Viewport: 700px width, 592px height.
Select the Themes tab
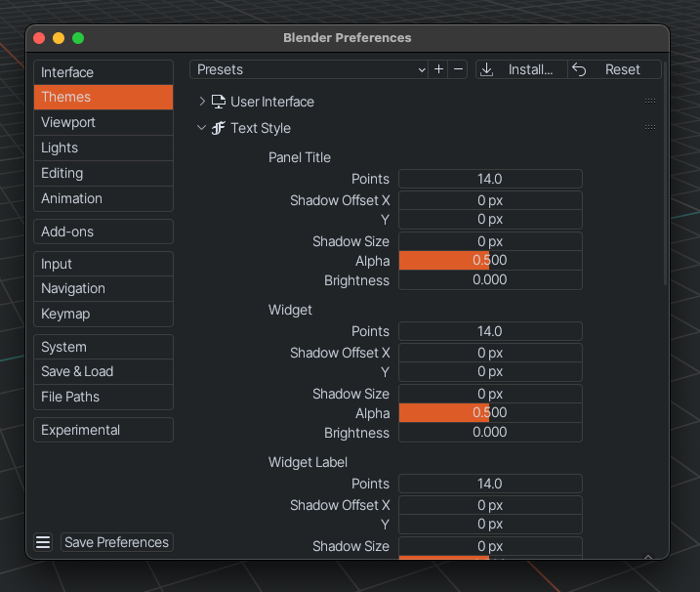[103, 97]
